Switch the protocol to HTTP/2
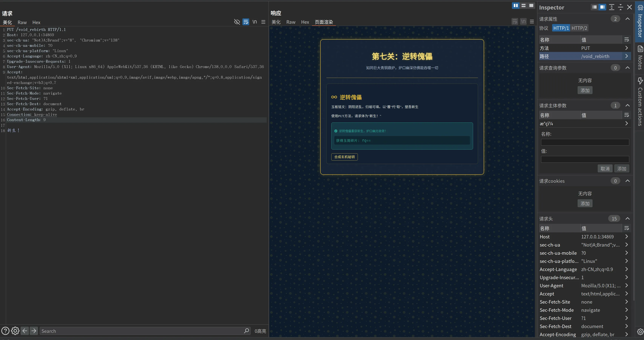 point(579,28)
